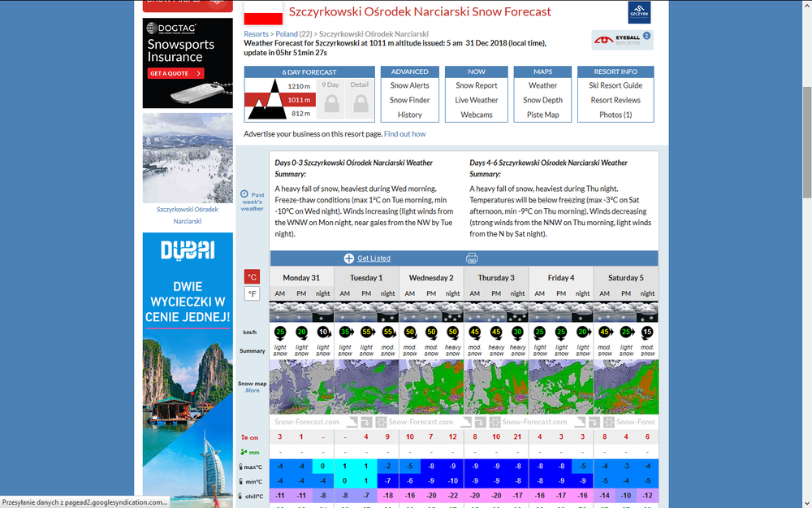The height and width of the screenshot is (508, 812).
Task: Open the Eyeball Reporter badge
Action: pyautogui.click(x=622, y=40)
